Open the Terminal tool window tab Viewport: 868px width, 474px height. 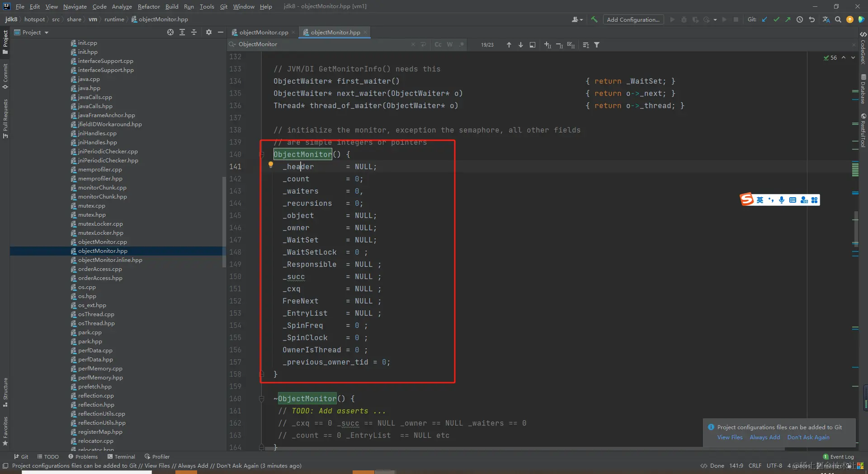tap(121, 457)
